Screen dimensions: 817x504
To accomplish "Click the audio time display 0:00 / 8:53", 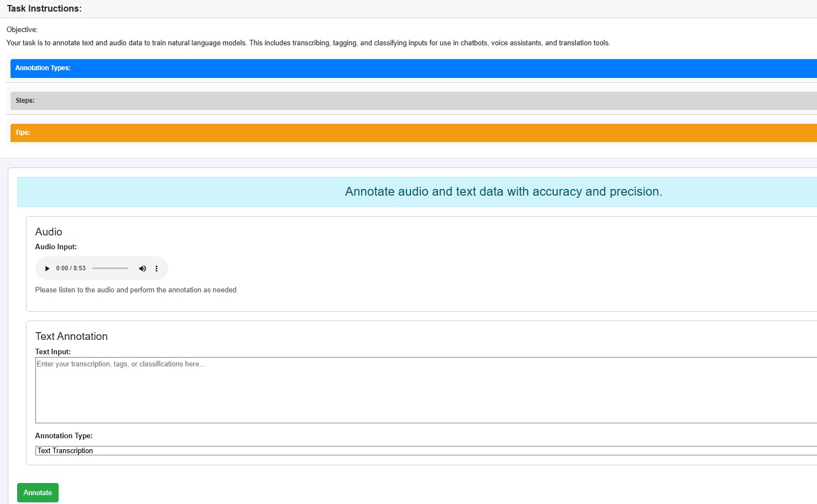I will click(x=71, y=269).
